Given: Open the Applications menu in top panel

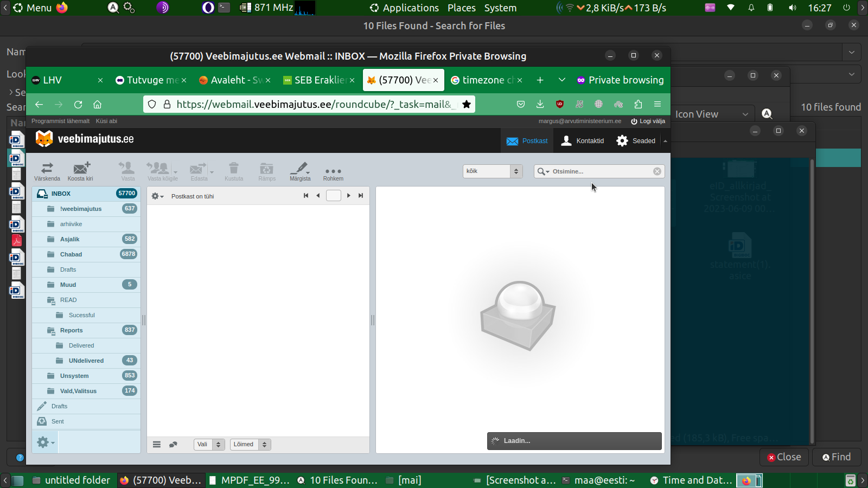Looking at the screenshot, I should click(x=404, y=8).
